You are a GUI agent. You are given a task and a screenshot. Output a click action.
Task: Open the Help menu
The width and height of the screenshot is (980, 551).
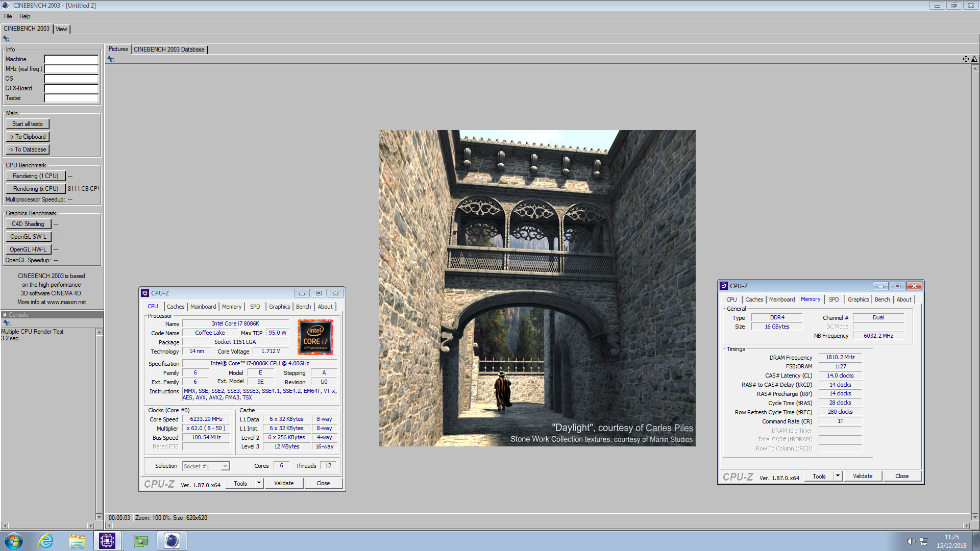pos(24,16)
